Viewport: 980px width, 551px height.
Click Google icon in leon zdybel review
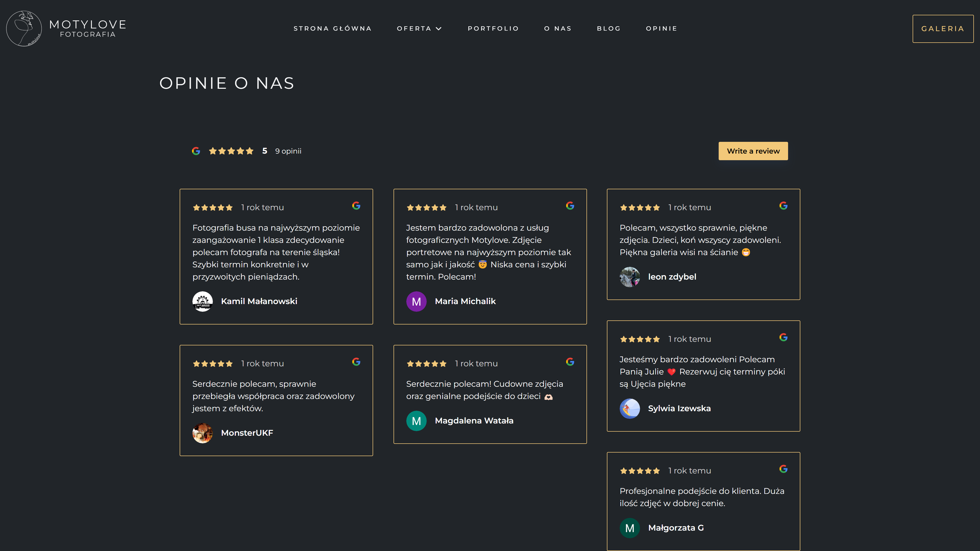[x=783, y=206]
